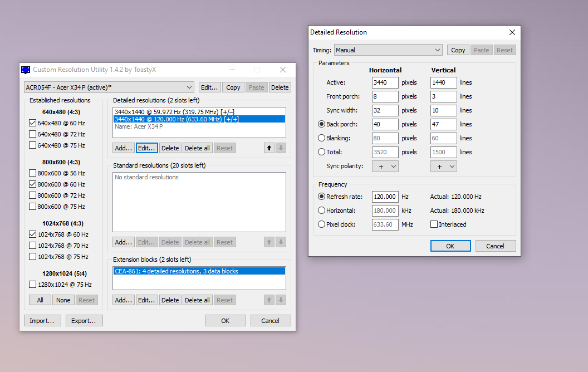Click the CRU monitor icon in title bar
The image size is (588, 372).
click(x=26, y=70)
